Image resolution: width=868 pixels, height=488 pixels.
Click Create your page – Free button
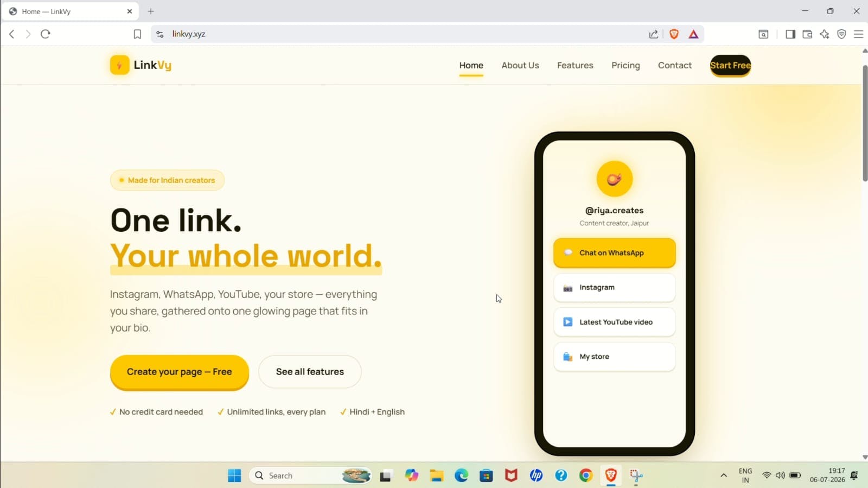click(180, 372)
